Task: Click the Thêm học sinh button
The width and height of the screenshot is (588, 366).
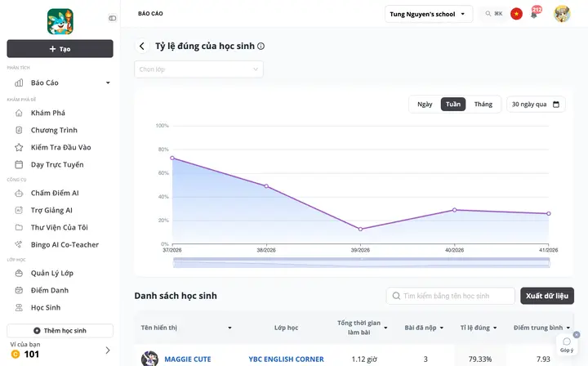Action: [x=60, y=331]
